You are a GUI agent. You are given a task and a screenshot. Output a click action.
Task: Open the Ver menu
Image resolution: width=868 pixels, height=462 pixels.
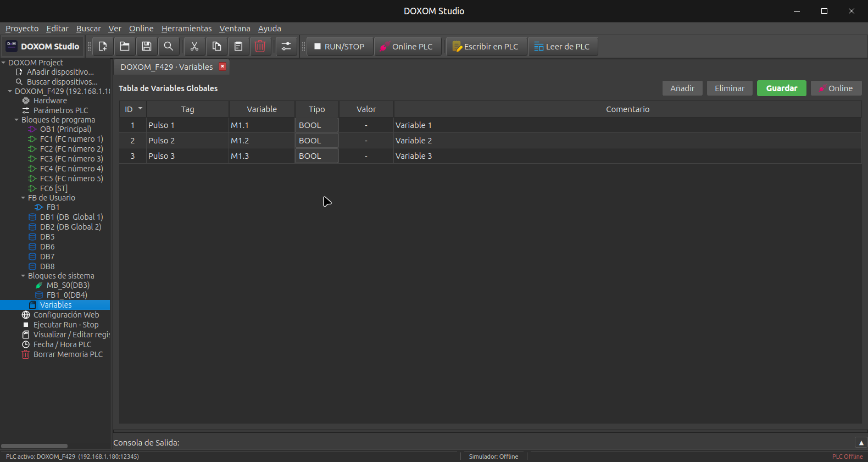(x=115, y=29)
